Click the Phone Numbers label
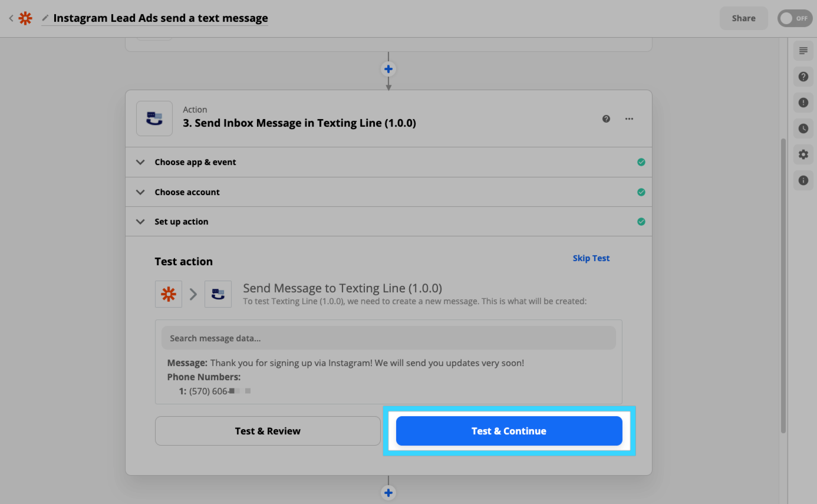Image resolution: width=817 pixels, height=504 pixels. (x=204, y=377)
